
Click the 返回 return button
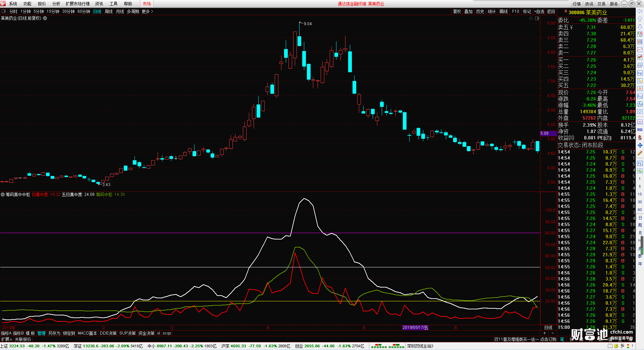pos(551,11)
